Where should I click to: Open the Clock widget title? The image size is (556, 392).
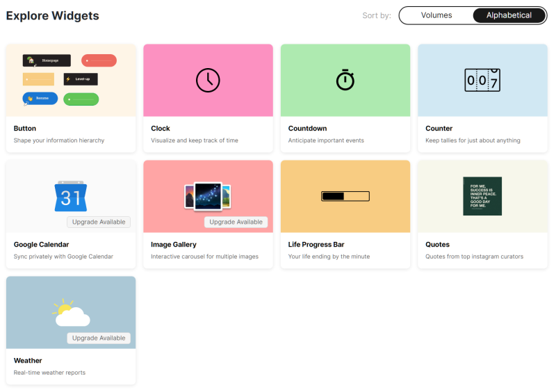161,129
